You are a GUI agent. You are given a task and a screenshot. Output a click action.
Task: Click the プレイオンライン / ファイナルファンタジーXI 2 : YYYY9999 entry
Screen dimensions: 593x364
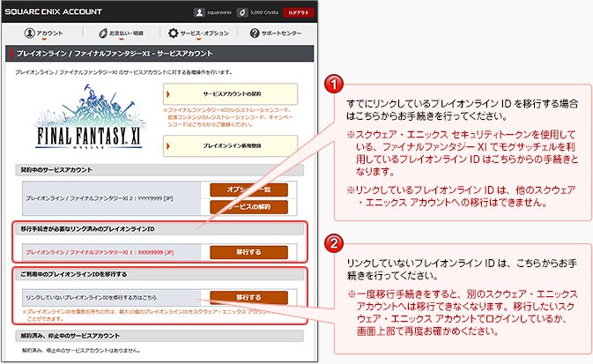100,198
